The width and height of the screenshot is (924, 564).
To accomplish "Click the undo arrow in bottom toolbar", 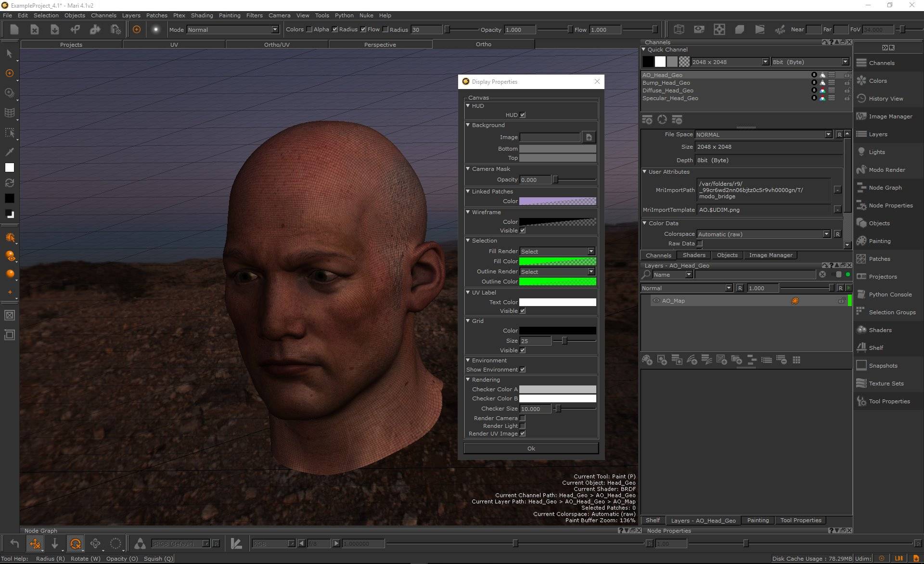I will (14, 544).
